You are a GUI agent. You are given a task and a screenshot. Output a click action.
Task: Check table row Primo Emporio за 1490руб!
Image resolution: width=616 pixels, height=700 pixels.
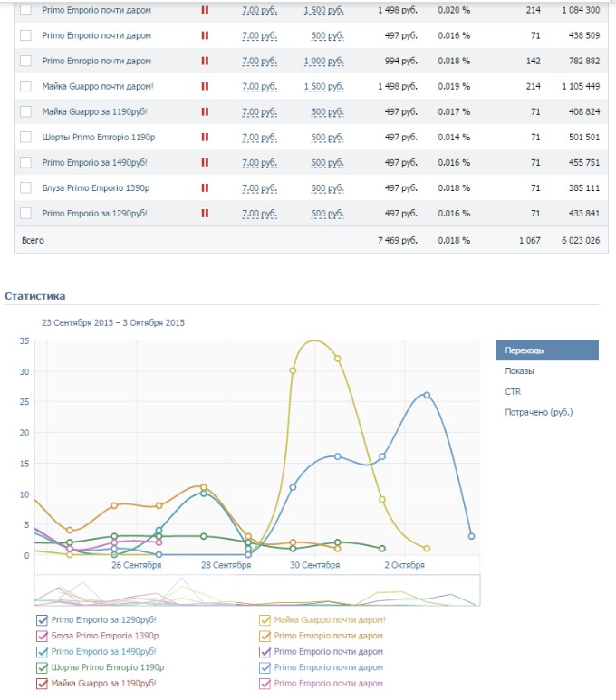click(26, 162)
